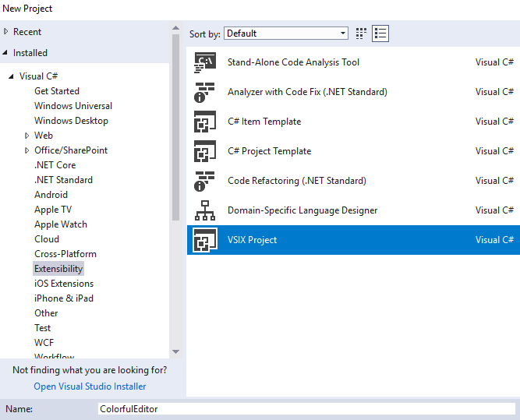Viewport: 520px width, 420px height.
Task: Select the Get Started category
Action: pos(57,91)
